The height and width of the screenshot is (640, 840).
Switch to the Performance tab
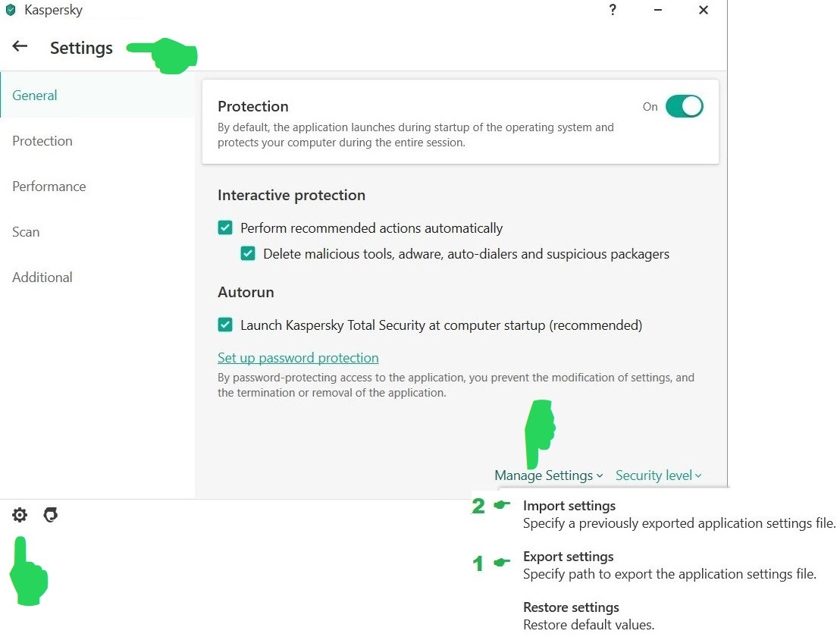coord(49,187)
